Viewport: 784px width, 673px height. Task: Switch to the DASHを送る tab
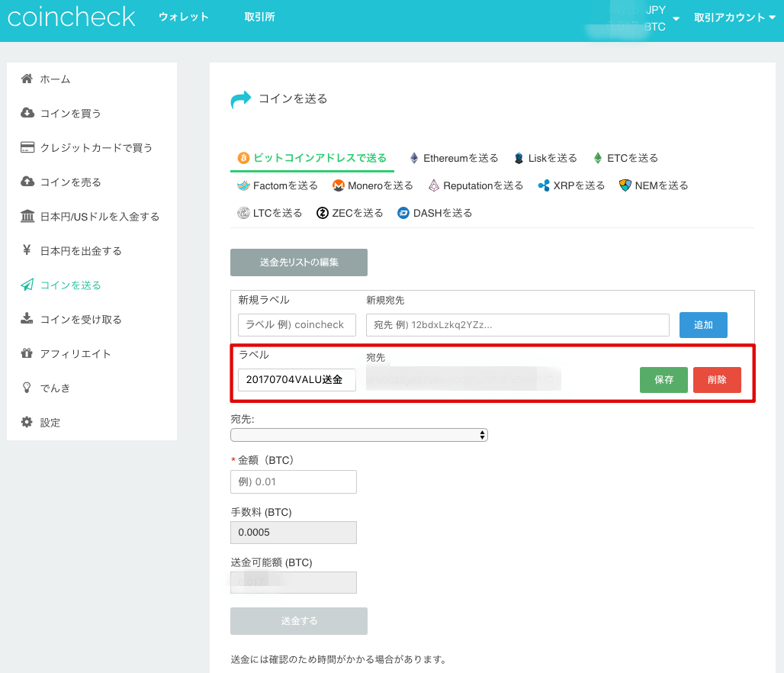[x=435, y=213]
